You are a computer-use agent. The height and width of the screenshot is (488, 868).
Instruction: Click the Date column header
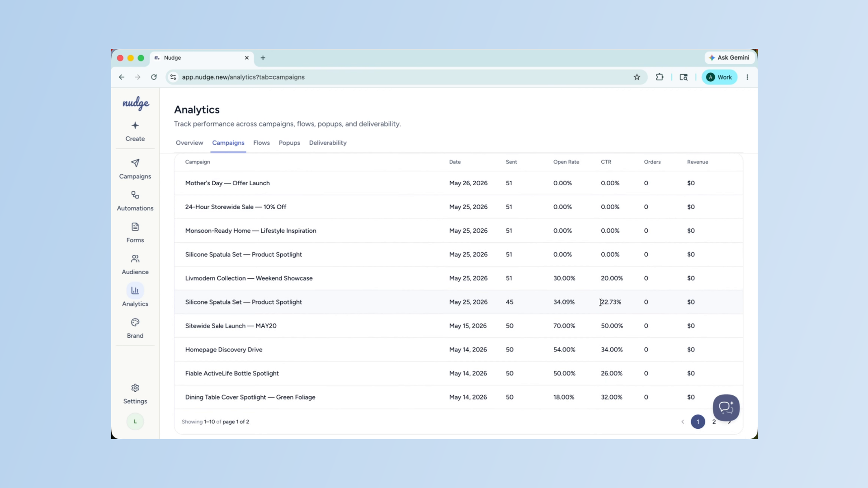pos(455,162)
